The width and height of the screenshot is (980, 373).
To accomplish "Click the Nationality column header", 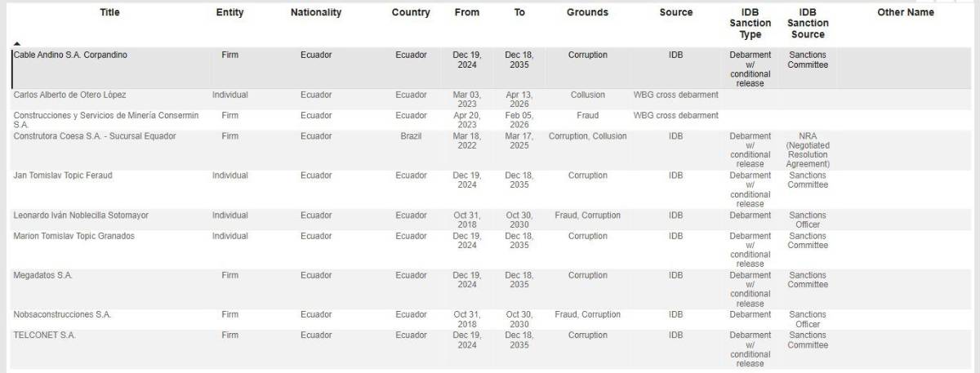I will pos(316,13).
